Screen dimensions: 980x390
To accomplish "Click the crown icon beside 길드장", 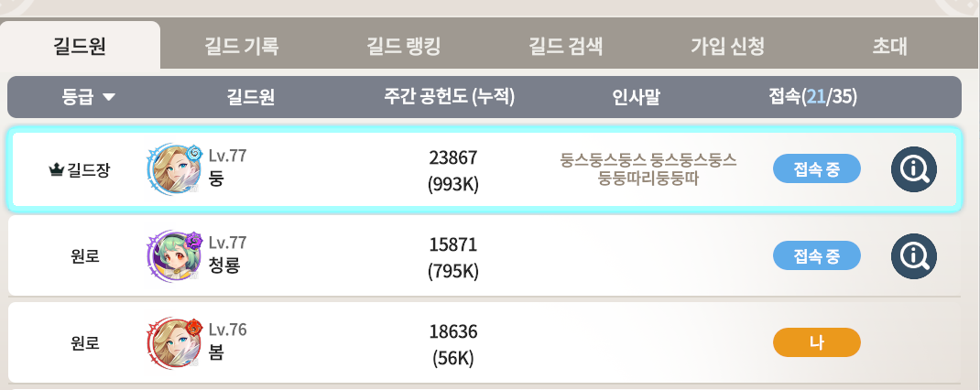I will (56, 170).
